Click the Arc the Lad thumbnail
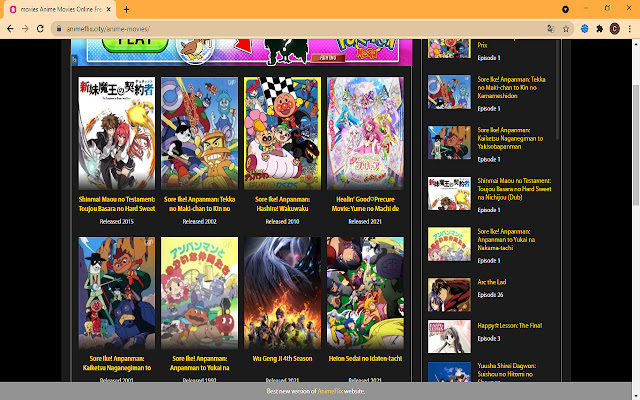This screenshot has height=400, width=640. point(449,295)
